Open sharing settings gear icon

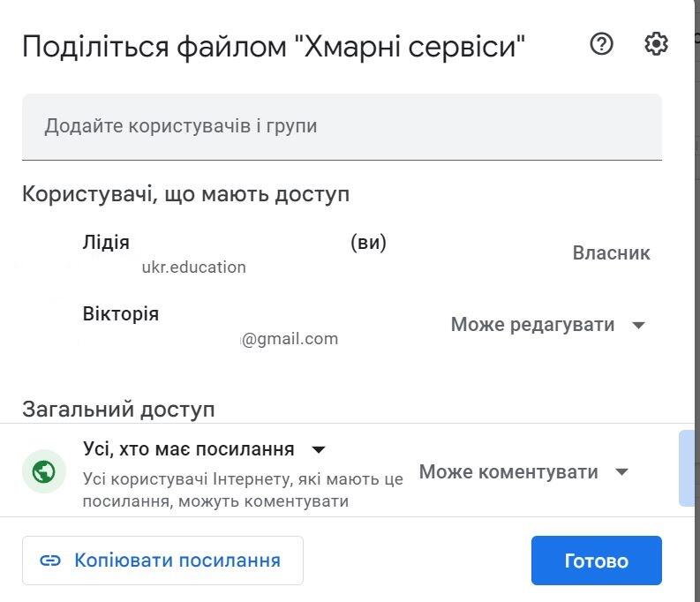656,44
